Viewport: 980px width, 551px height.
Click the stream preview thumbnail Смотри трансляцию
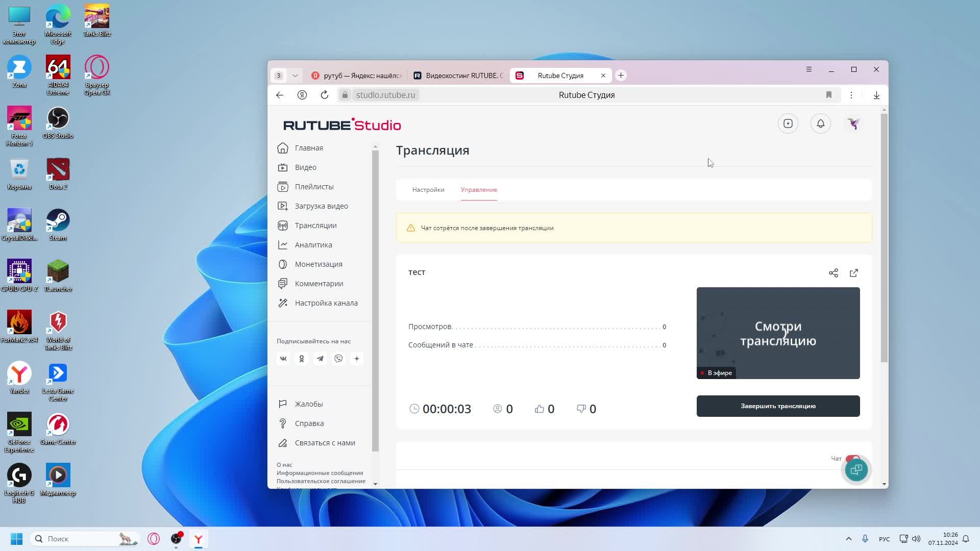point(778,333)
